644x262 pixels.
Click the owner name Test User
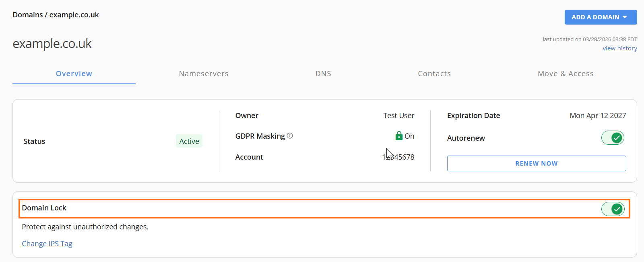coord(398,116)
